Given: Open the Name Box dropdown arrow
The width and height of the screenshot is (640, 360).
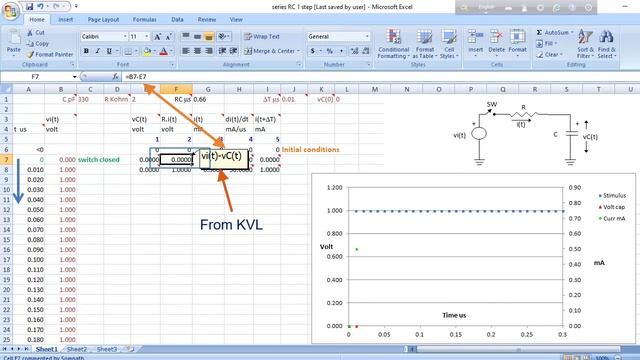Looking at the screenshot, I should (x=74, y=77).
